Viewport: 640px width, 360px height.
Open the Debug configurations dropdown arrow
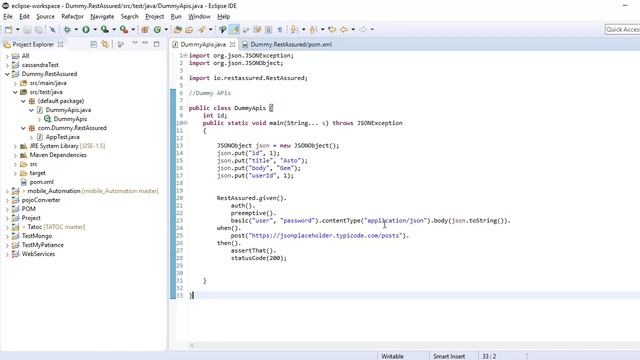click(x=76, y=29)
